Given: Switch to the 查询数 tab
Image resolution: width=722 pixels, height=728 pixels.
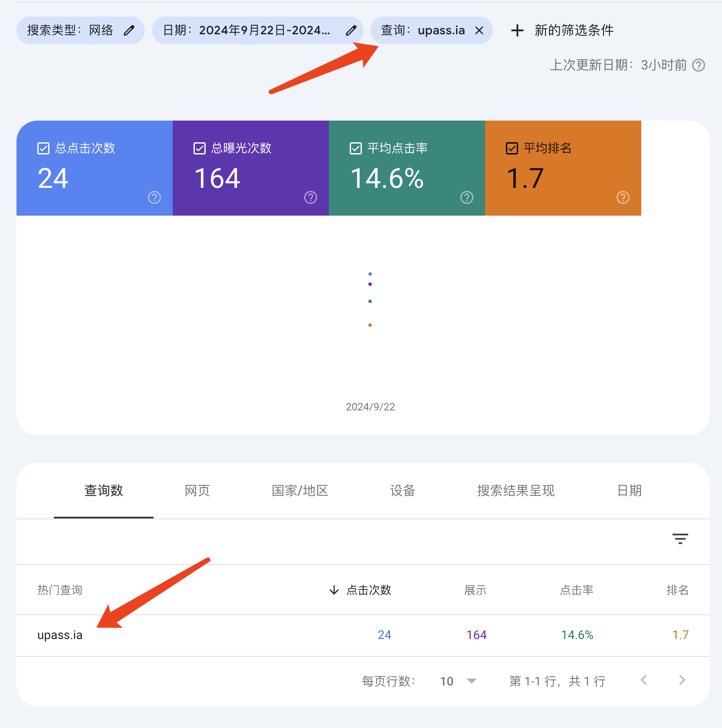Looking at the screenshot, I should click(x=104, y=491).
